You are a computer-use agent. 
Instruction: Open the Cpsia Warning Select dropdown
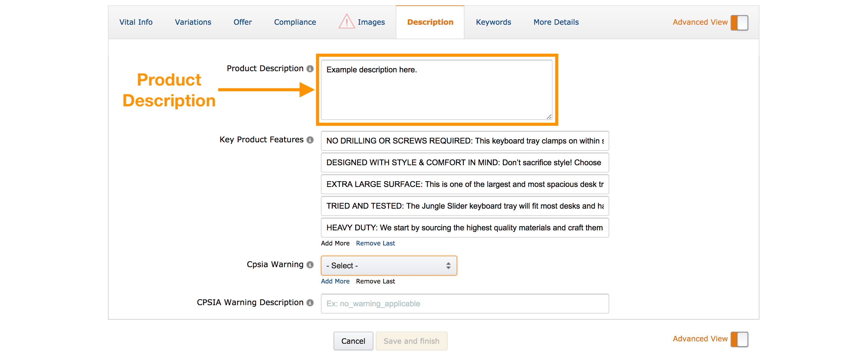[388, 266]
